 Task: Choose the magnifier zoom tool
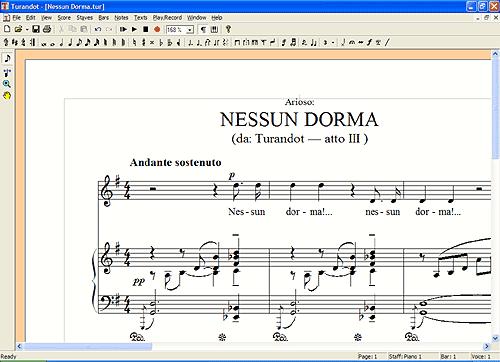click(7, 84)
